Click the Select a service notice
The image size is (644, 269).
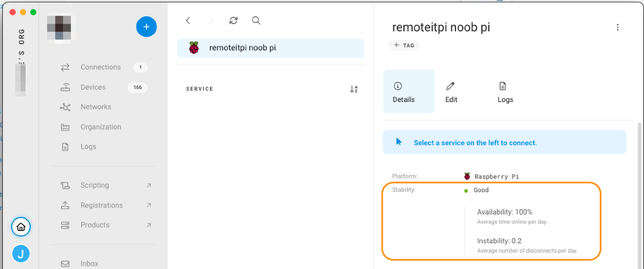[504, 142]
